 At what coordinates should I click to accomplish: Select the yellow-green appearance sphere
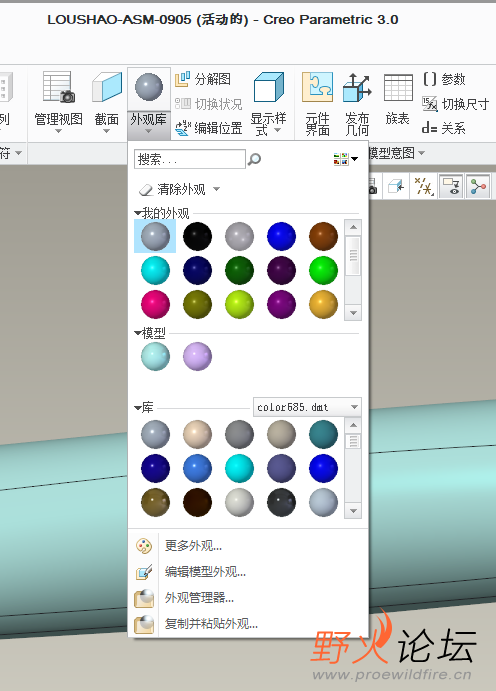click(x=239, y=304)
